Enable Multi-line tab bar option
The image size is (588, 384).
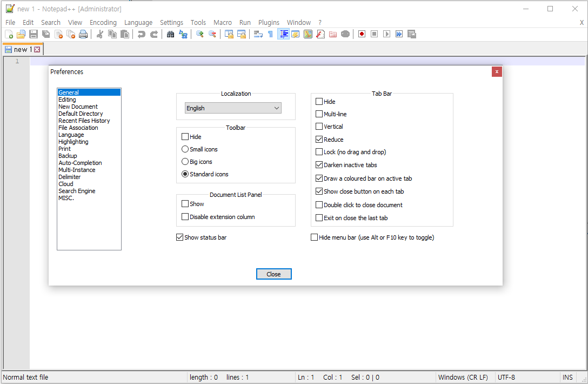pos(319,114)
